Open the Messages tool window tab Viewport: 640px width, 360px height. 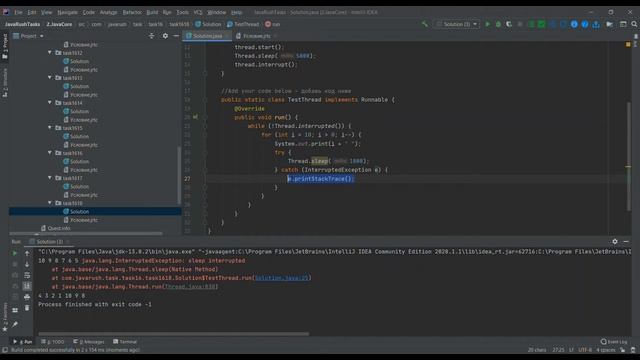tap(89, 342)
